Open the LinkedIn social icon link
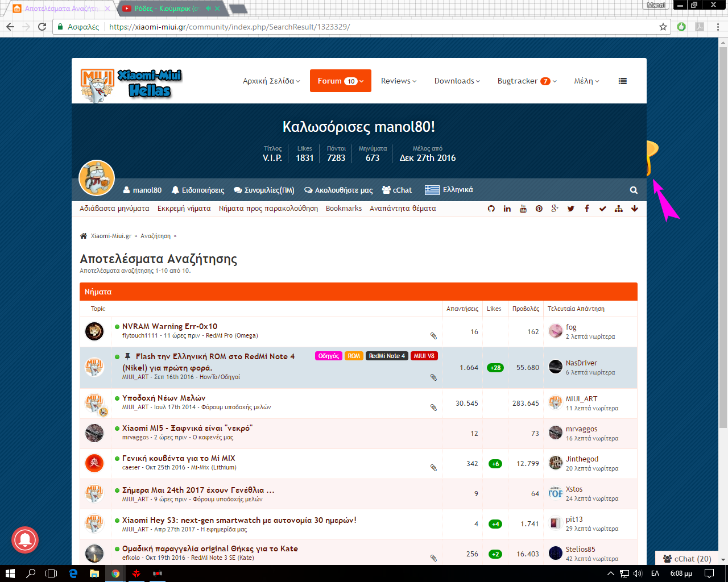Image resolution: width=728 pixels, height=582 pixels. click(x=507, y=209)
